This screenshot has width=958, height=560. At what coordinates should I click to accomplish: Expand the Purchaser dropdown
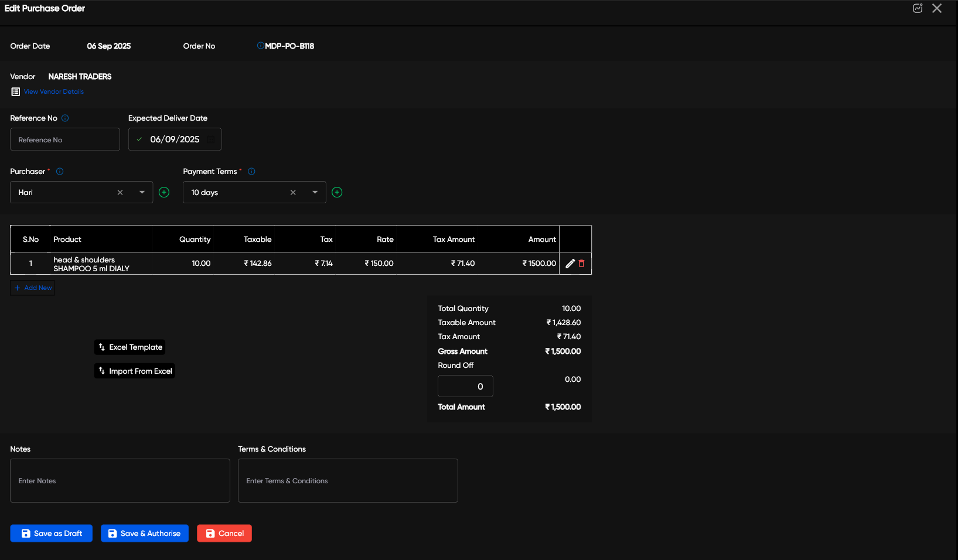pyautogui.click(x=142, y=193)
